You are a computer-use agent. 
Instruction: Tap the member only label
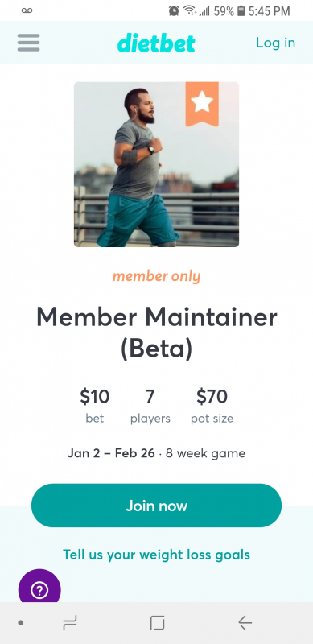(156, 277)
